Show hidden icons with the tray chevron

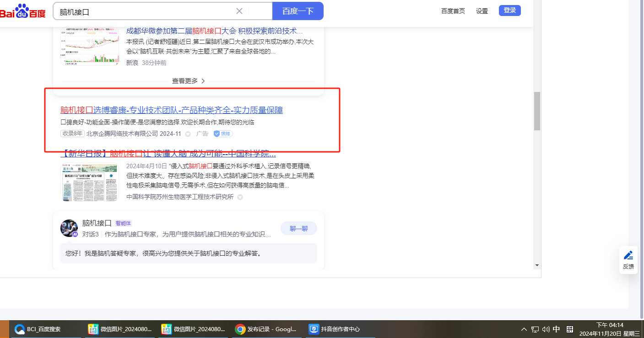(524, 329)
